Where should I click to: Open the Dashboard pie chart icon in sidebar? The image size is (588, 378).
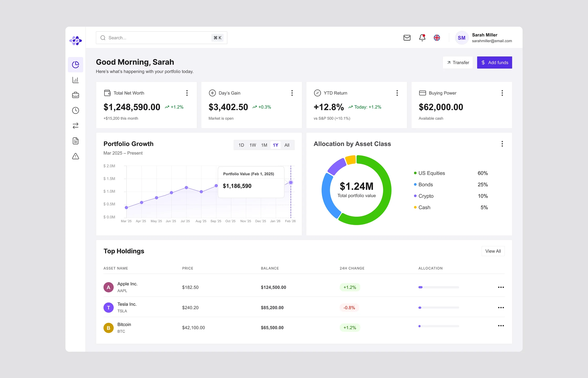coord(75,64)
